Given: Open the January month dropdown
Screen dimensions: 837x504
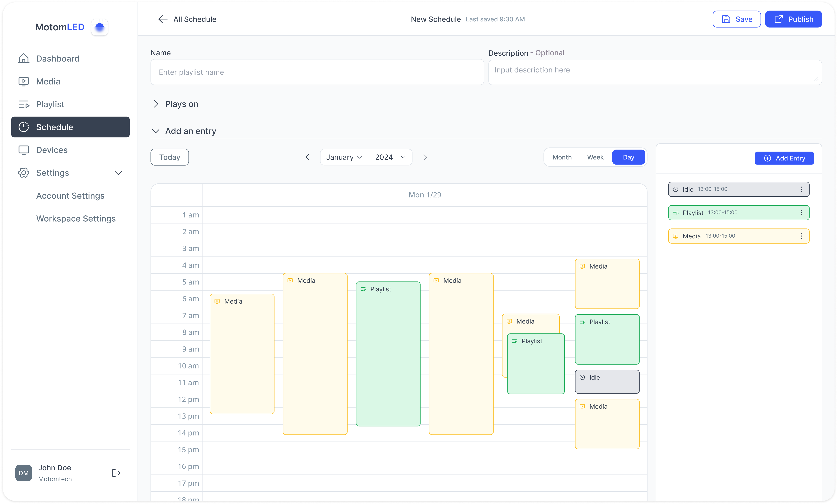Looking at the screenshot, I should coord(344,157).
